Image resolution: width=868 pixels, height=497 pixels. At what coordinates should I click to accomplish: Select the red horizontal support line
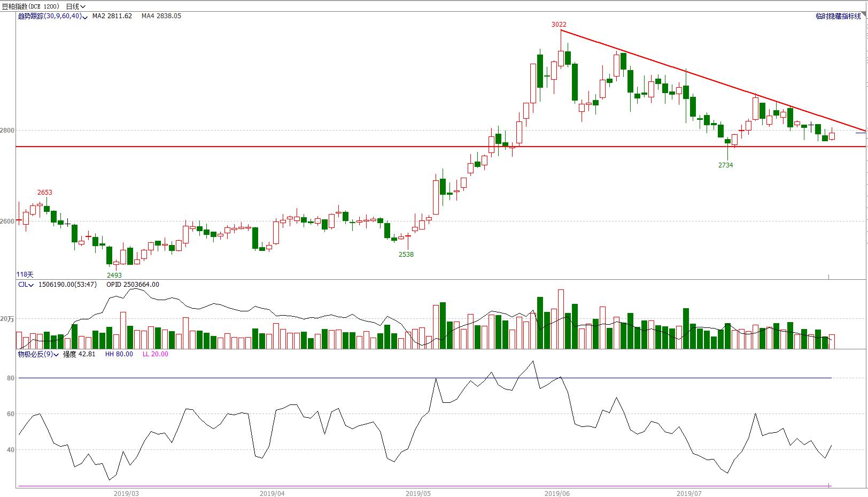[x=441, y=147]
